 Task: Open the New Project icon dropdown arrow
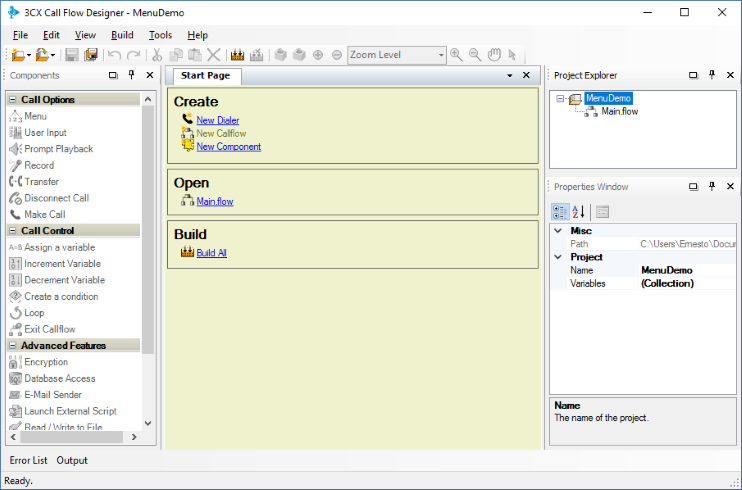tap(29, 55)
